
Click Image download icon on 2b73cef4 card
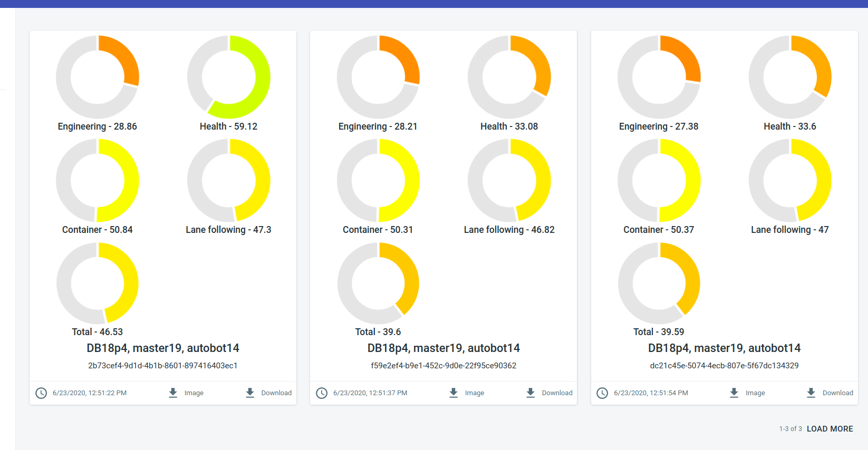[x=173, y=393]
